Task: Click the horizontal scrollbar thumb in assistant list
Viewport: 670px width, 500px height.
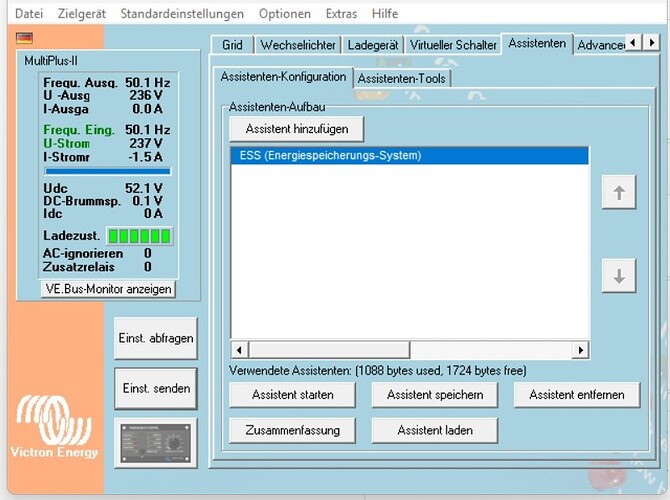Action: tap(330, 350)
